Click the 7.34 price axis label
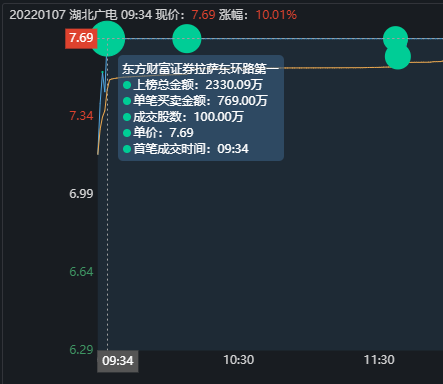The height and width of the screenshot is (384, 443). (81, 116)
